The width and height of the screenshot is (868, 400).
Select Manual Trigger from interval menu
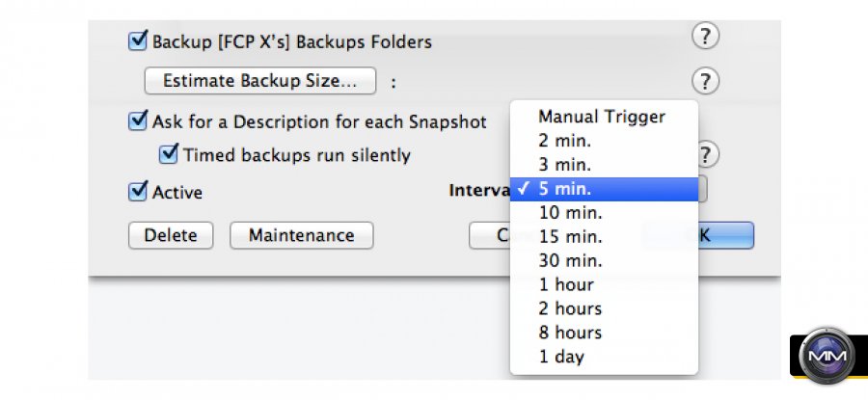601,117
